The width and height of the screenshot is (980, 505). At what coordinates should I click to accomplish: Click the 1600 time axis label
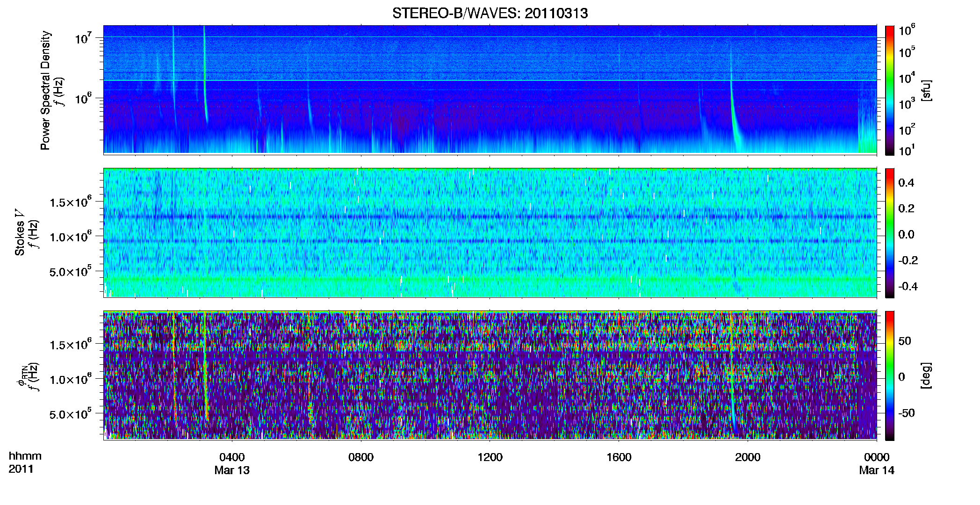pyautogui.click(x=619, y=457)
